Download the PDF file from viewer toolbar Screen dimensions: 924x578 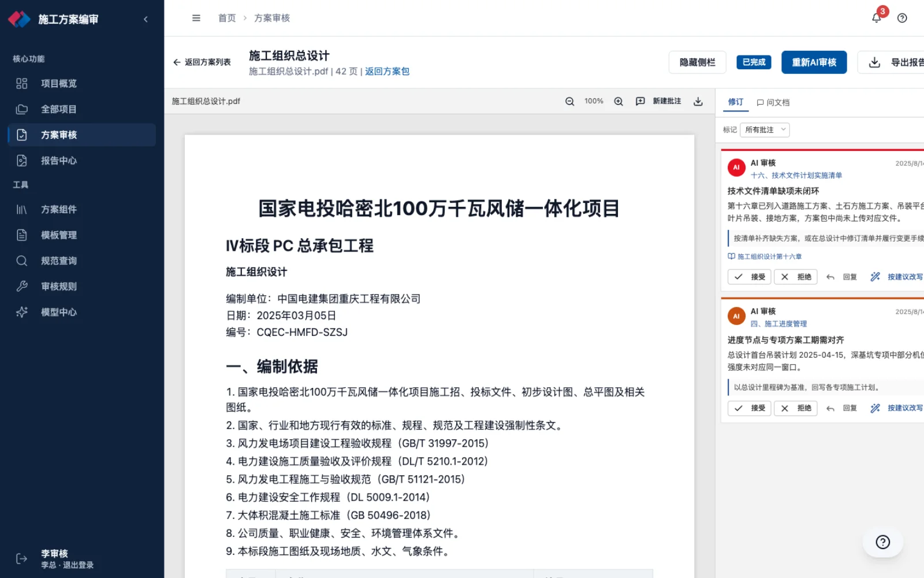pyautogui.click(x=698, y=101)
